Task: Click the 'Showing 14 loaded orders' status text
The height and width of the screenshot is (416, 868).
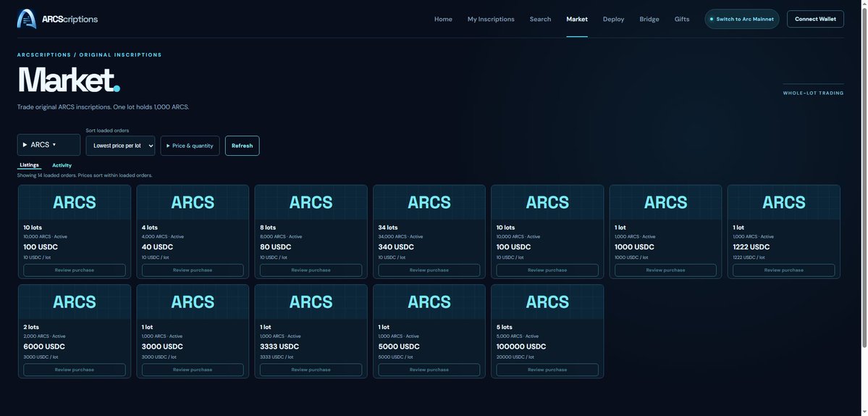Action: [x=85, y=175]
